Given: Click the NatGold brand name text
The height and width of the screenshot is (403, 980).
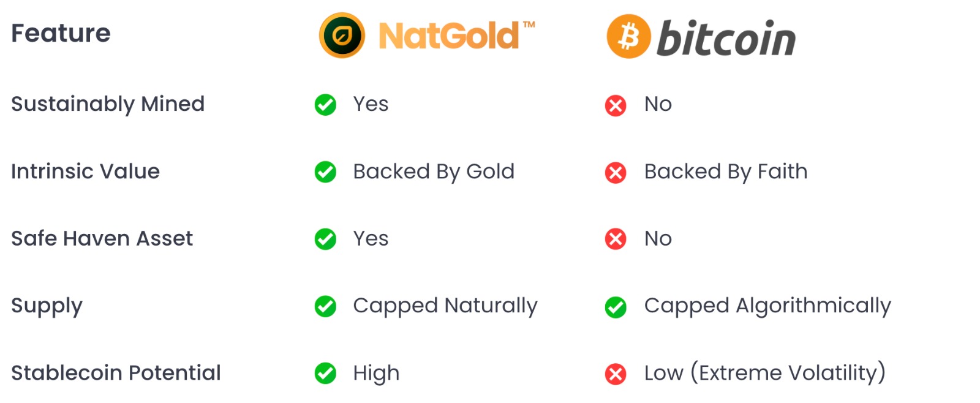Looking at the screenshot, I should click(450, 36).
